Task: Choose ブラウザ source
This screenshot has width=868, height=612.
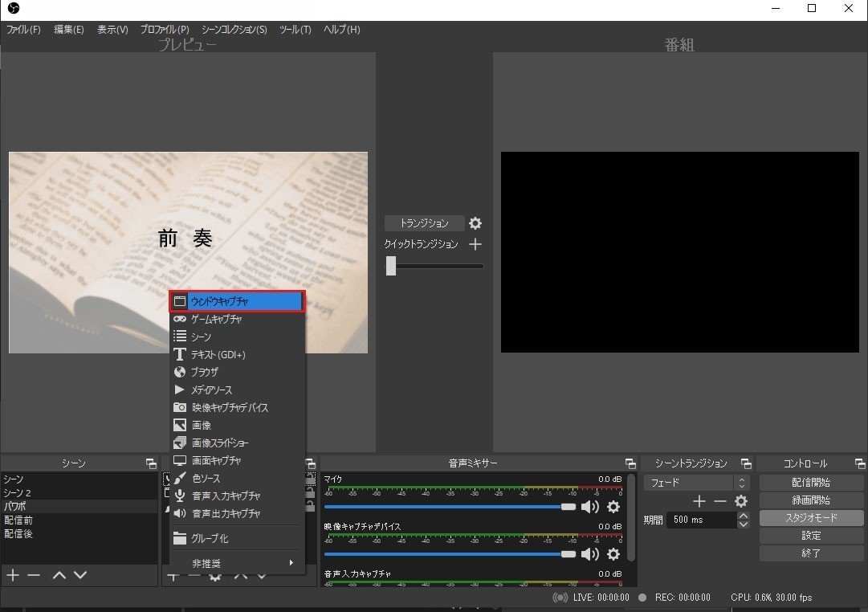Action: [x=238, y=372]
